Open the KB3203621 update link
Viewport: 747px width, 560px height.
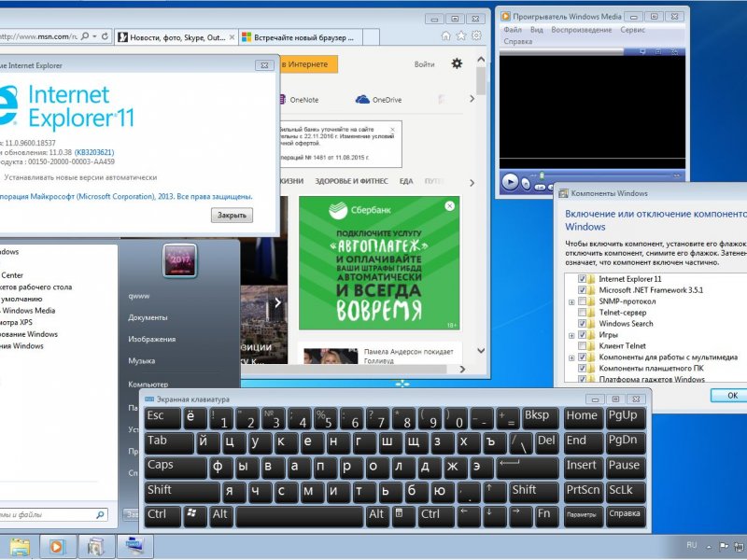[94, 152]
